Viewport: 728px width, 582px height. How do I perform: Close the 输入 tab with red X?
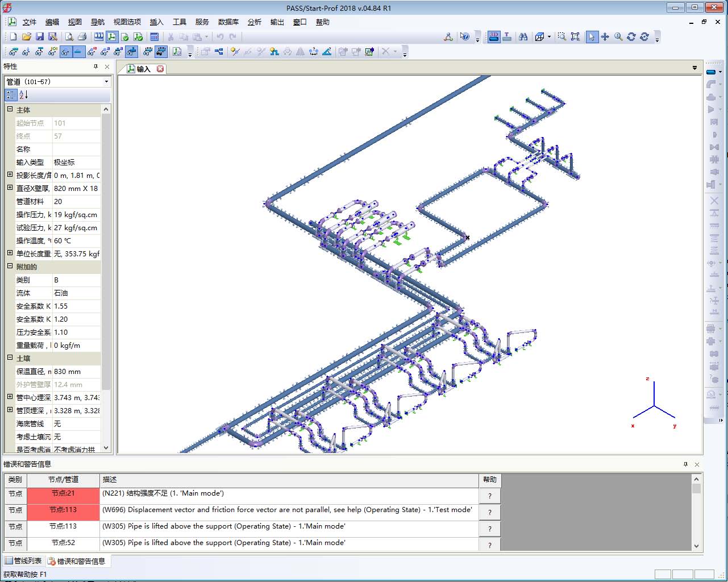click(160, 69)
